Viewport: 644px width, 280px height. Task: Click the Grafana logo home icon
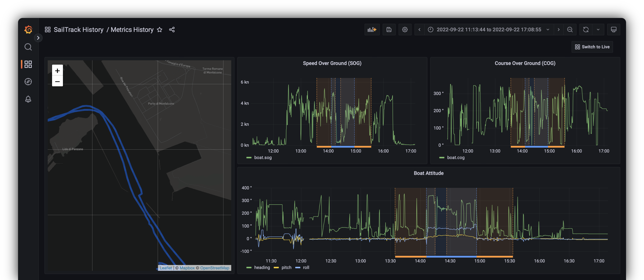point(28,30)
